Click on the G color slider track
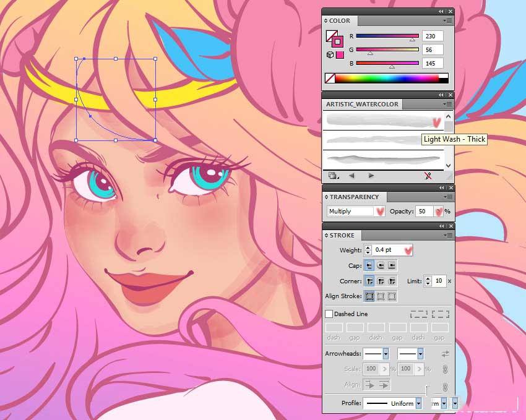The image size is (526, 420). point(387,49)
